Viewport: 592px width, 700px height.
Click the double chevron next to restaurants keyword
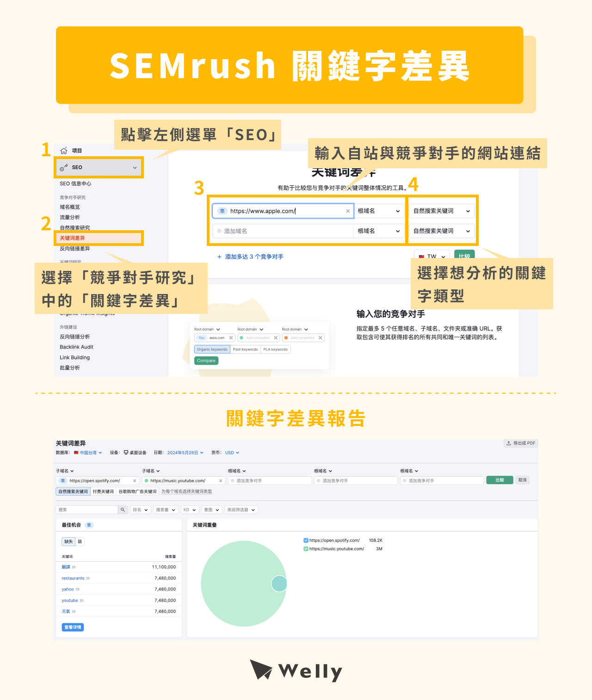coord(88,578)
